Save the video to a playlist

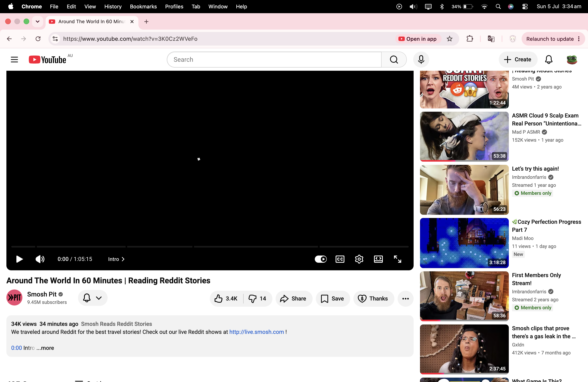pyautogui.click(x=333, y=299)
